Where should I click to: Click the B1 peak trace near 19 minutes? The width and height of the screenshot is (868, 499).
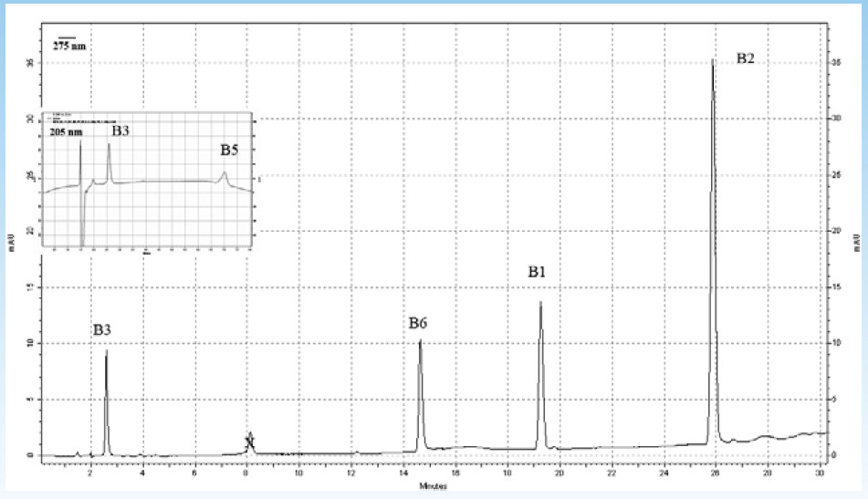click(541, 365)
